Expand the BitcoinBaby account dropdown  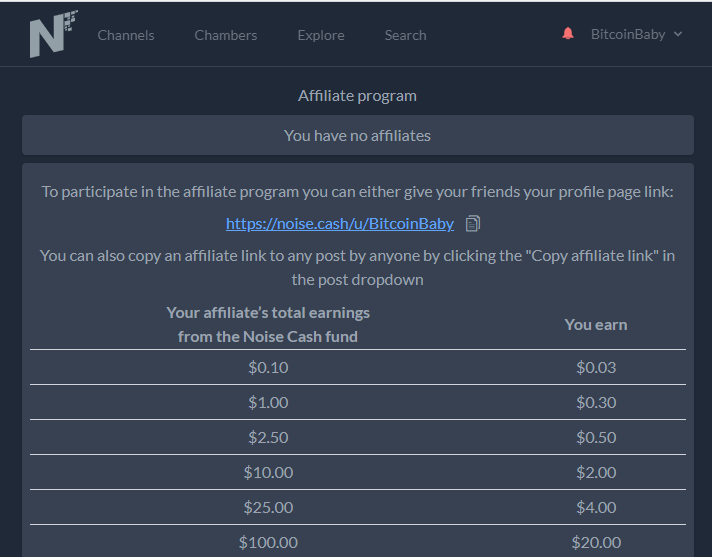637,35
